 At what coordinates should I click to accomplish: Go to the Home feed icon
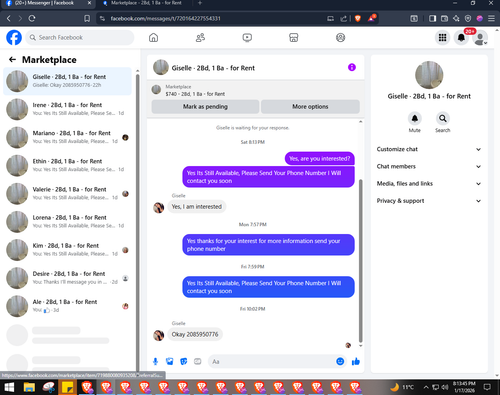point(153,38)
